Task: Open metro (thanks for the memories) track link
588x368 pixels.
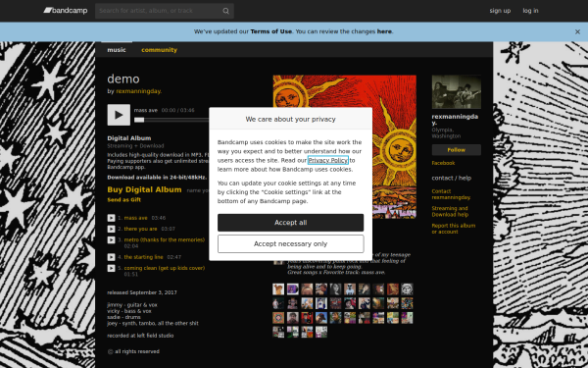Action: pyautogui.click(x=165, y=239)
